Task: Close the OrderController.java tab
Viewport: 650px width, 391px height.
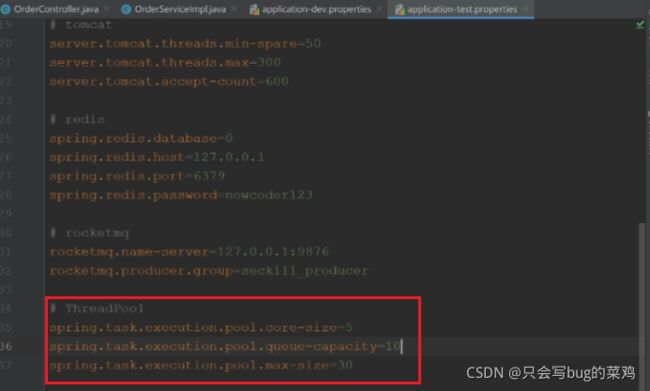Action: coord(107,9)
